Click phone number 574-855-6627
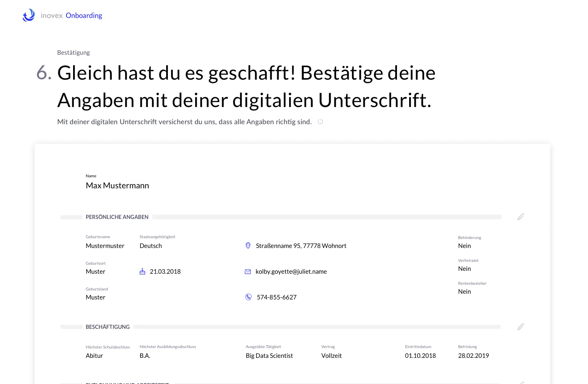The image size is (588, 384). click(276, 297)
